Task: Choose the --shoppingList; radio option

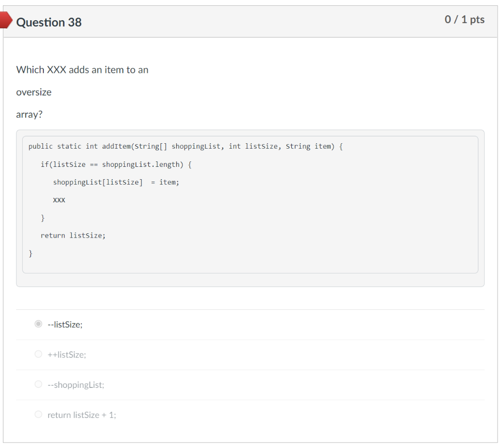Action: 38,384
